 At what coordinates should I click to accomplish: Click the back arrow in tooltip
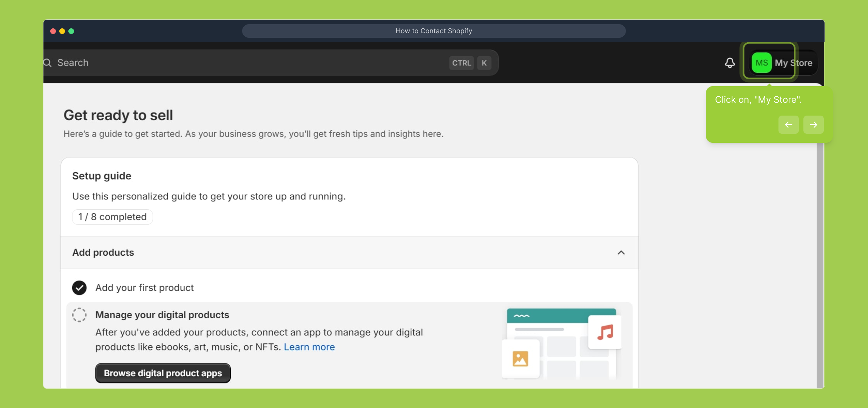coord(788,125)
